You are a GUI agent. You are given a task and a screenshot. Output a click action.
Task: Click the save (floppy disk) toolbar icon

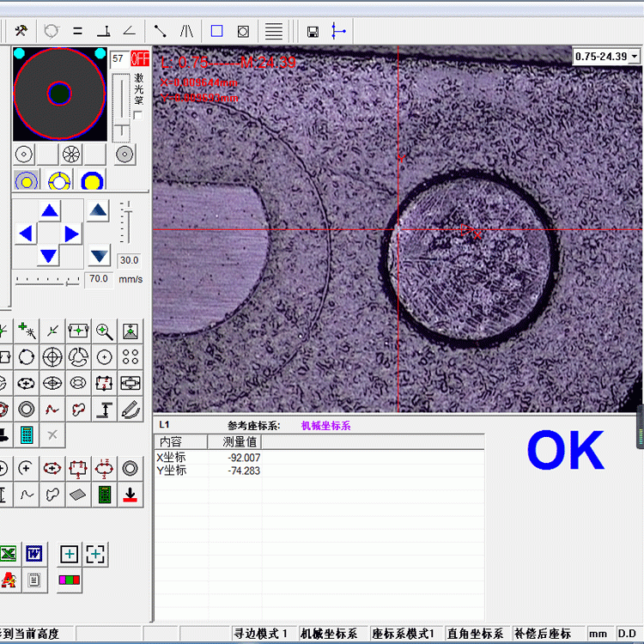[313, 32]
